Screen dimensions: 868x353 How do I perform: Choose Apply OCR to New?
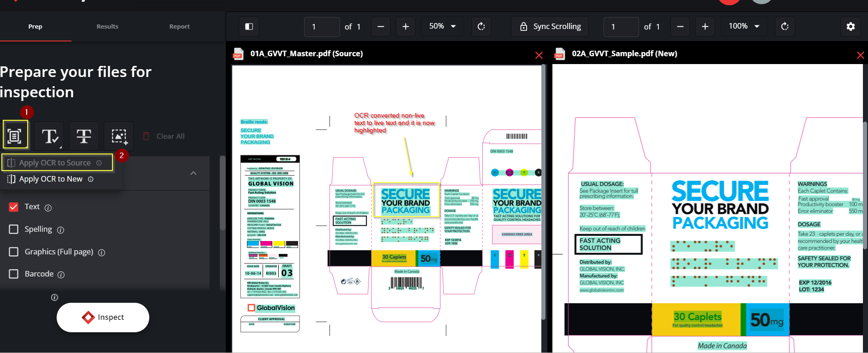(51, 179)
